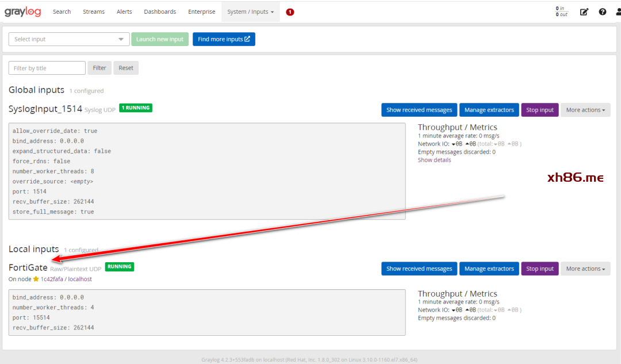Click the yellow star node icon
The height and width of the screenshot is (364, 621).
click(x=36, y=279)
